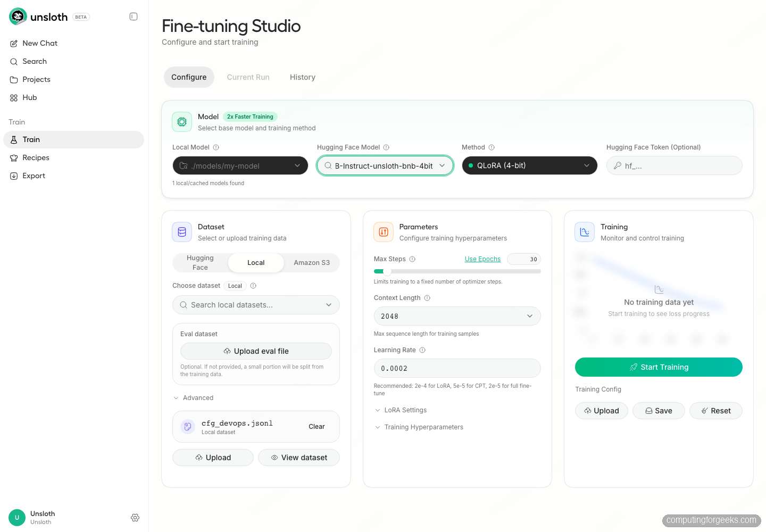The width and height of the screenshot is (766, 532).
Task: Select Hugging Face dataset source
Action: pos(200,263)
